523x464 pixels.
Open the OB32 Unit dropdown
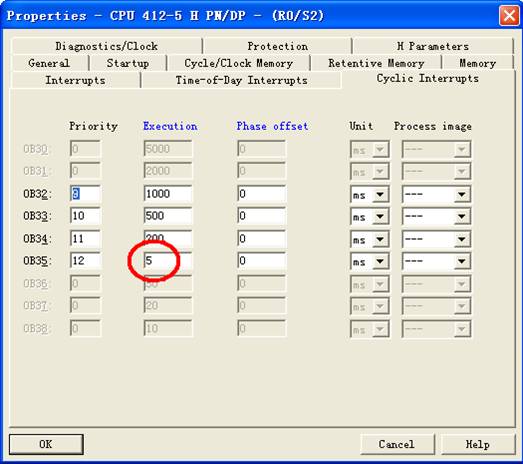pyautogui.click(x=370, y=194)
